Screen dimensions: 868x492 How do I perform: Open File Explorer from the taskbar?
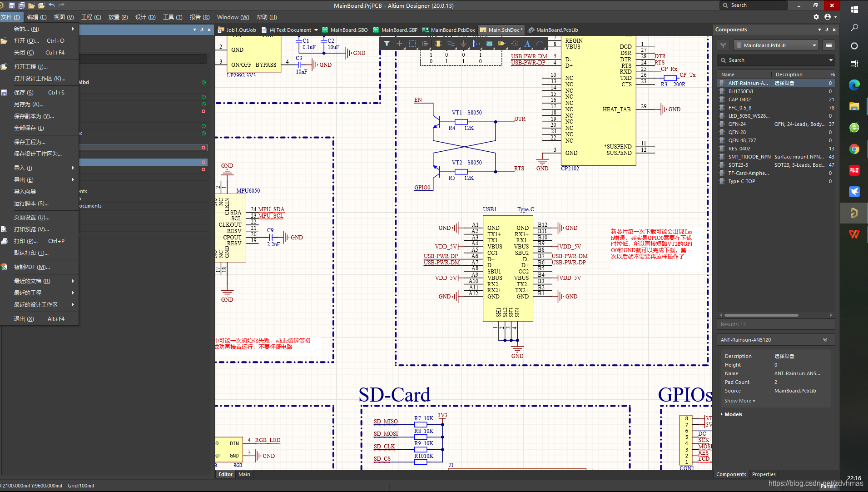coord(854,106)
